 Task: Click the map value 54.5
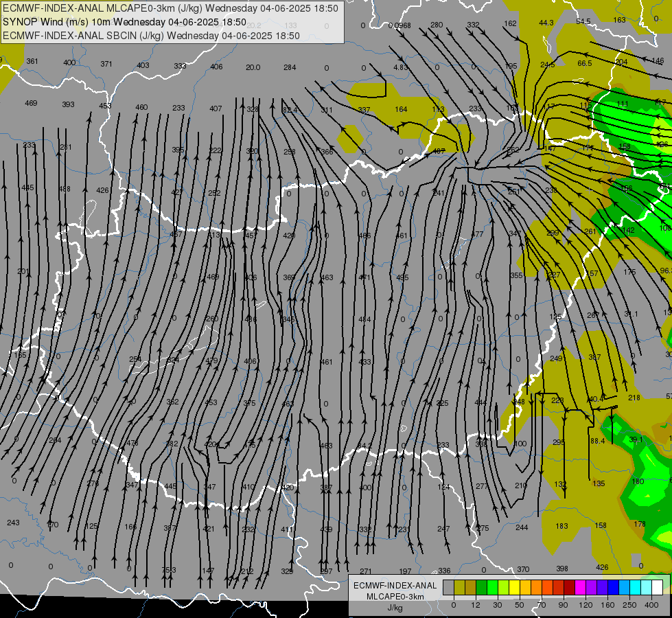click(583, 21)
